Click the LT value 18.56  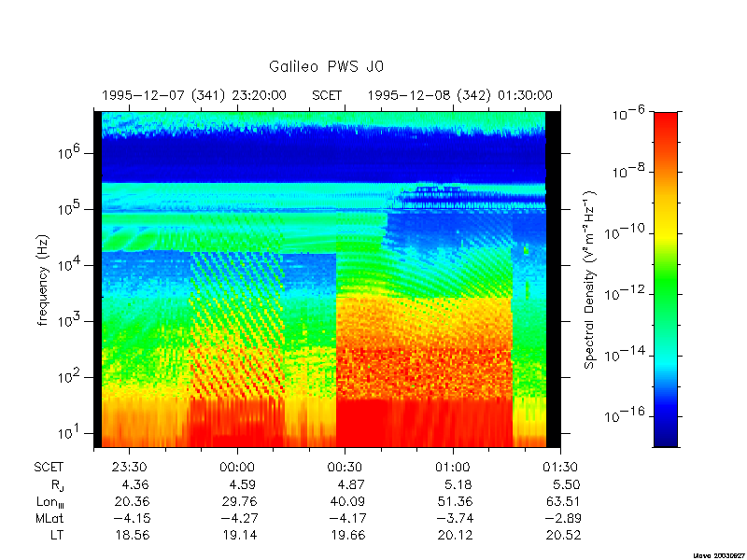[133, 535]
